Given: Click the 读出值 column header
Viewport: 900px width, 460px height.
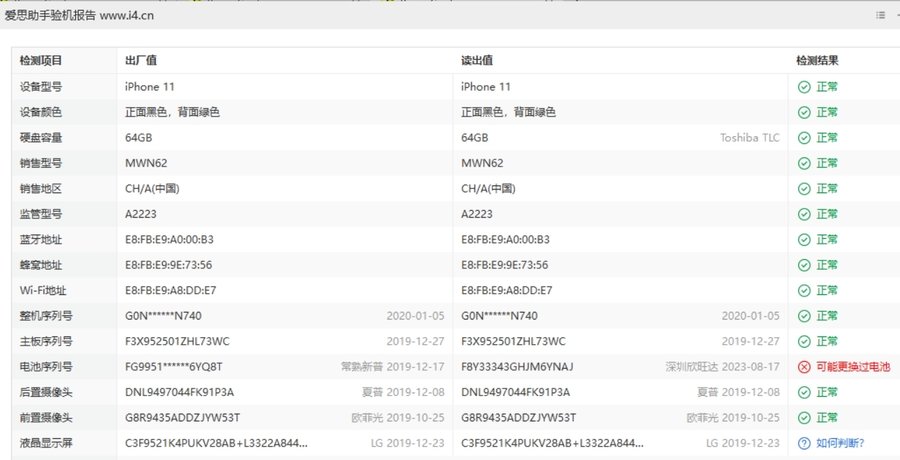Looking at the screenshot, I should pos(477,60).
